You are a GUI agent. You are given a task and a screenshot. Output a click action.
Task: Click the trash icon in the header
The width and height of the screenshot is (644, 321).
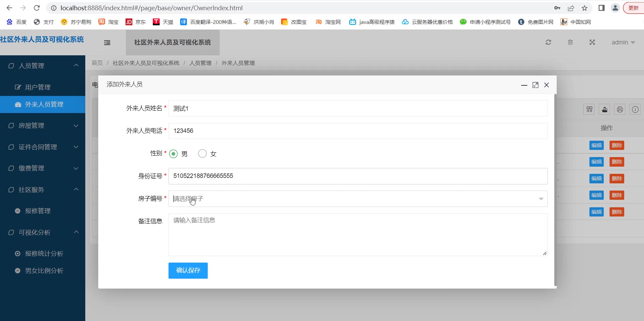click(570, 42)
